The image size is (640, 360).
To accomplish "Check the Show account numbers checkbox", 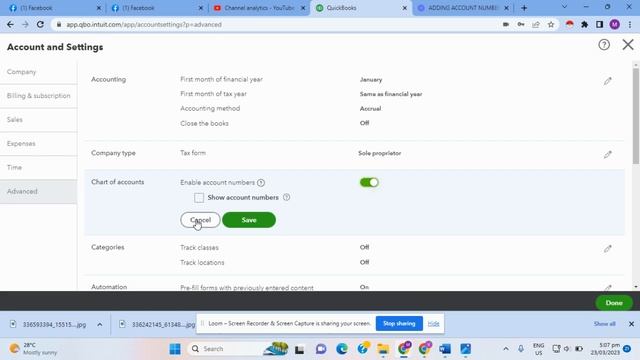I will coord(199,198).
